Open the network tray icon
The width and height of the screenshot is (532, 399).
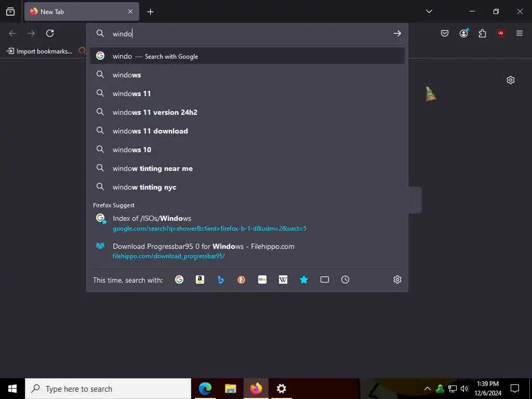[x=453, y=389]
